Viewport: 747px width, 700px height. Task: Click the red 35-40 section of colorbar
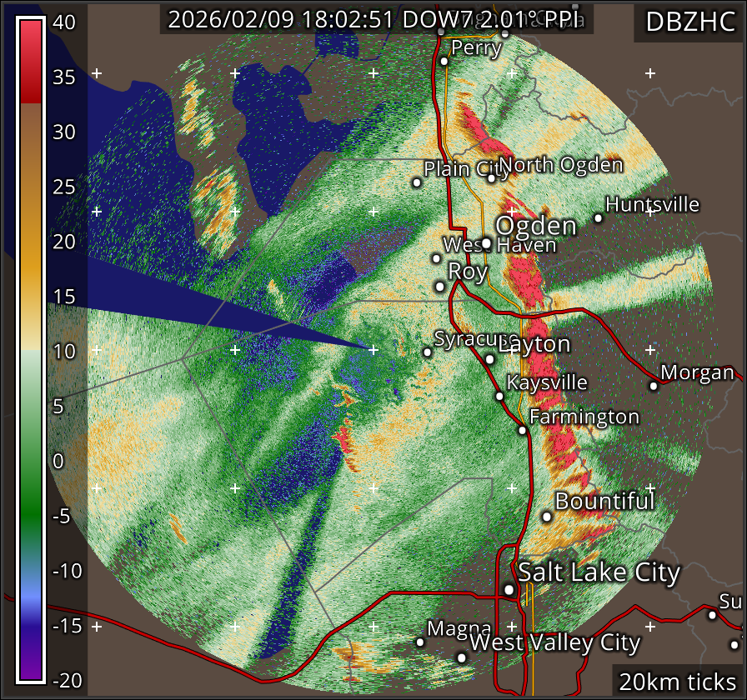click(31, 60)
